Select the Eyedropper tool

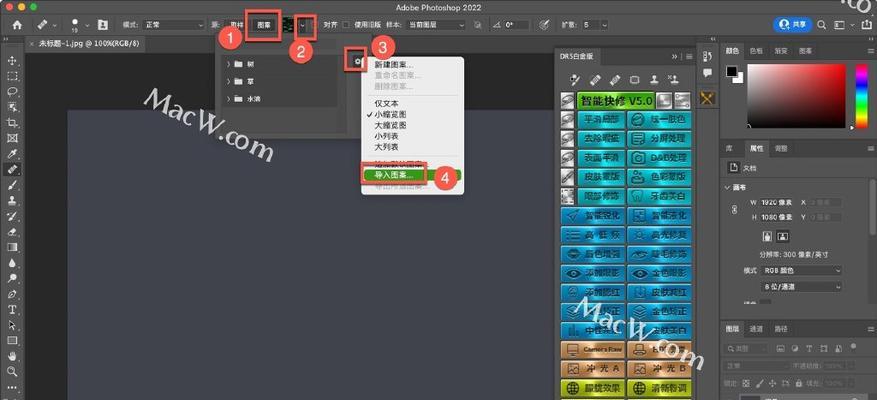pyautogui.click(x=12, y=154)
